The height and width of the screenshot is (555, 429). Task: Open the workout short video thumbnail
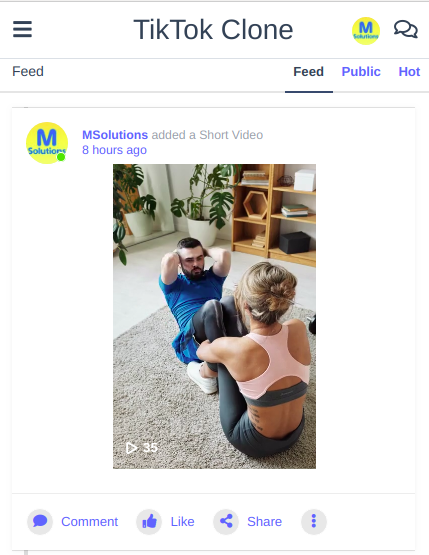214,316
